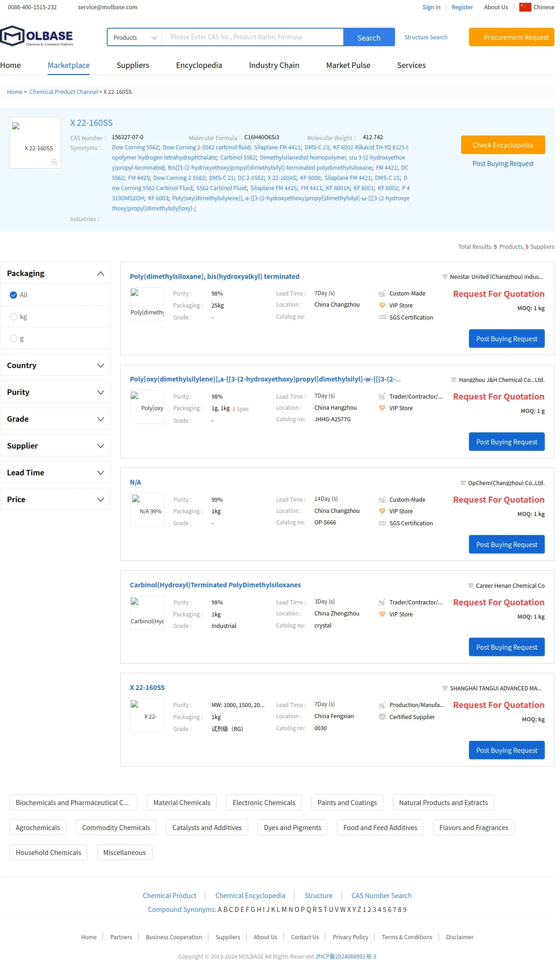Open the Suppliers nav tab
560x960 pixels.
[133, 65]
